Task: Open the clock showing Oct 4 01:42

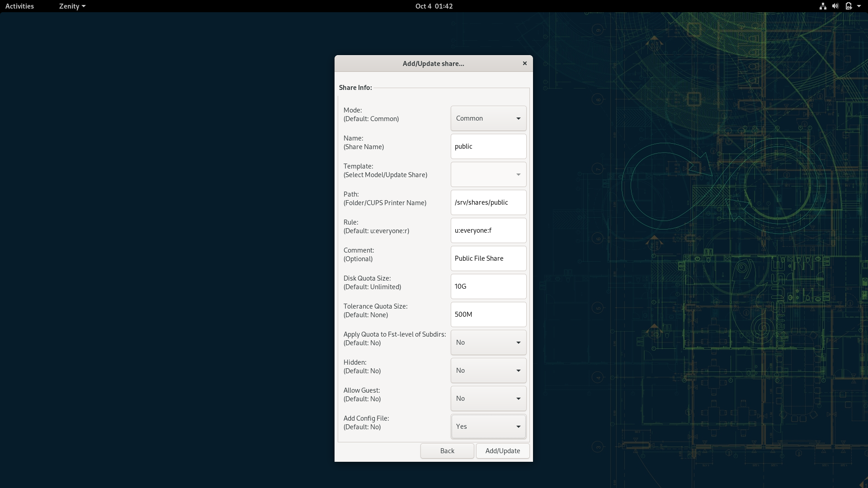Action: (x=434, y=6)
